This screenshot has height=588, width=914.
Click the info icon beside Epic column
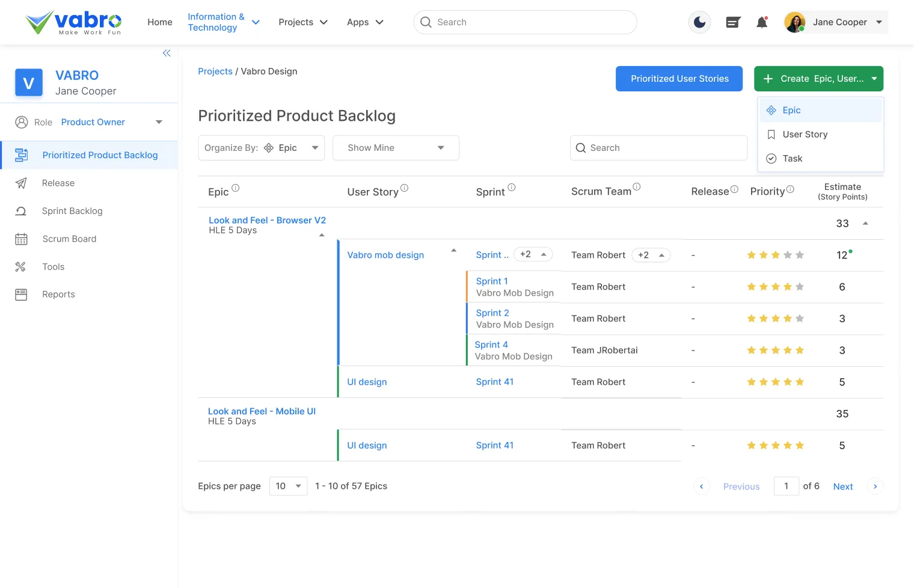click(x=236, y=188)
